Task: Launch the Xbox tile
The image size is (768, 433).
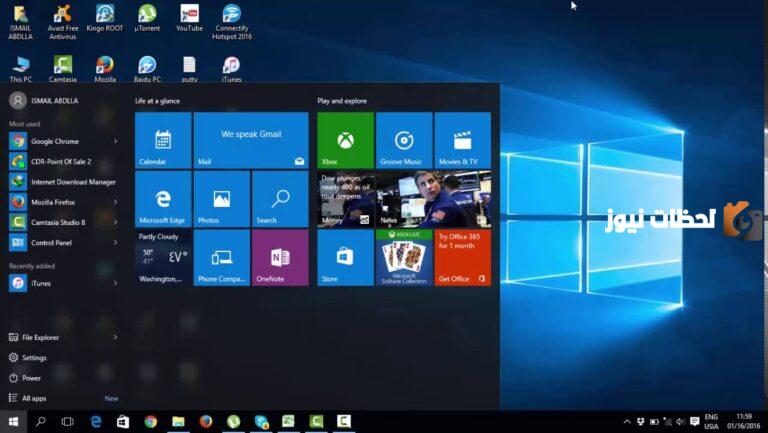Action: click(345, 140)
